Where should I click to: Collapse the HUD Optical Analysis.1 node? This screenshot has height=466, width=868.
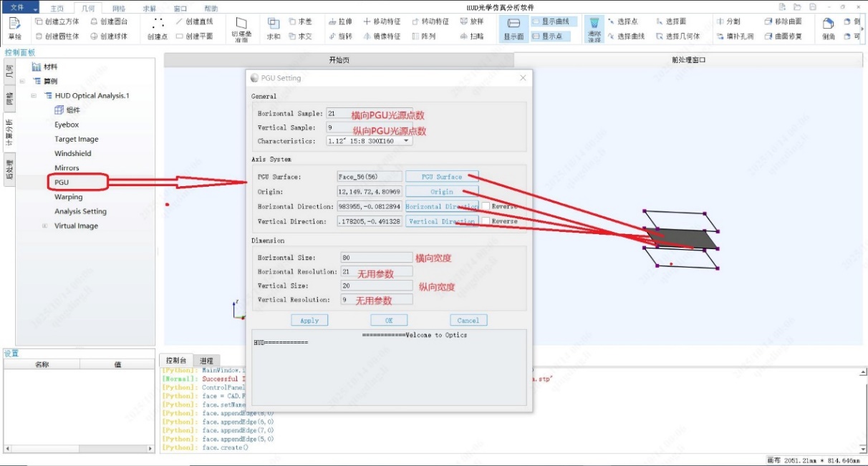34,95
